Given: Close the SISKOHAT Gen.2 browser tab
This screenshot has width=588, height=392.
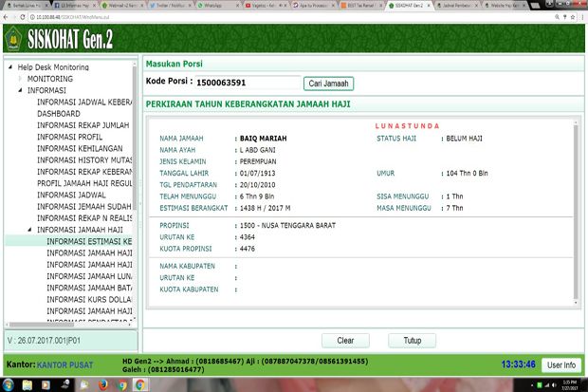Looking at the screenshot, I should (x=429, y=6).
